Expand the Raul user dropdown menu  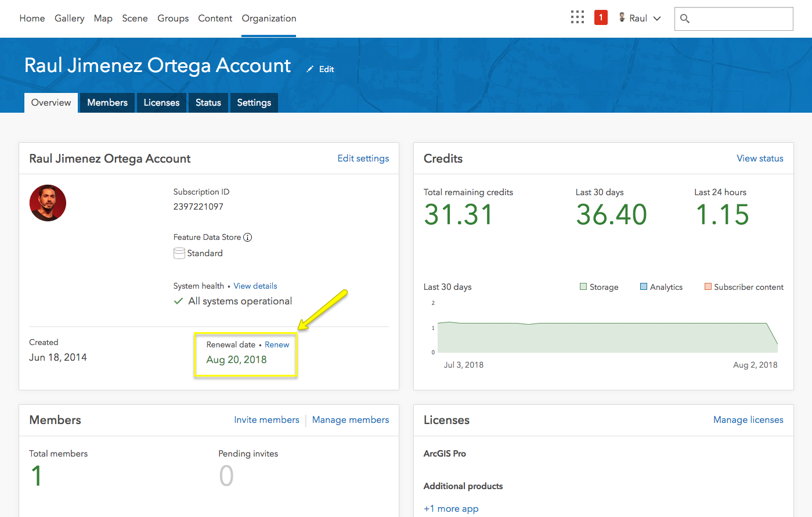[x=657, y=19]
